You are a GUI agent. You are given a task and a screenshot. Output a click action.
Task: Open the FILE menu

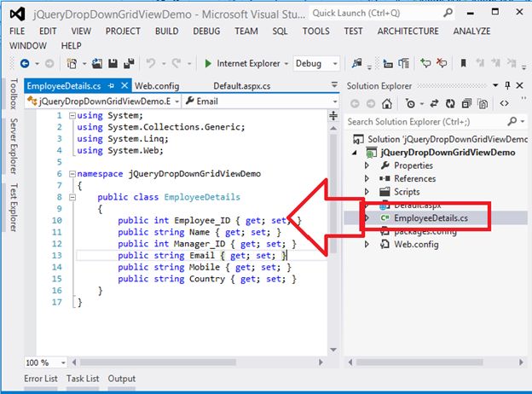click(17, 32)
